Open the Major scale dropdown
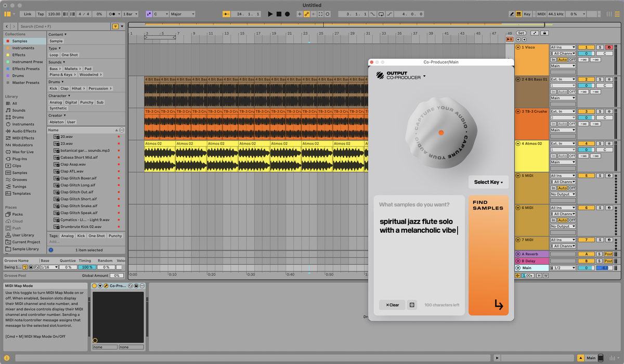Image resolution: width=624 pixels, height=364 pixels. tap(183, 14)
